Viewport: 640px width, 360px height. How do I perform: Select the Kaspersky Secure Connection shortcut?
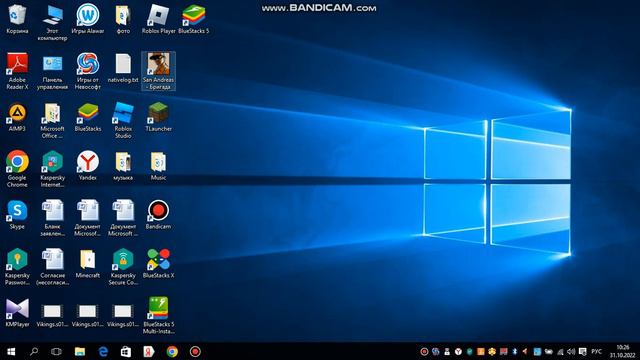click(123, 267)
